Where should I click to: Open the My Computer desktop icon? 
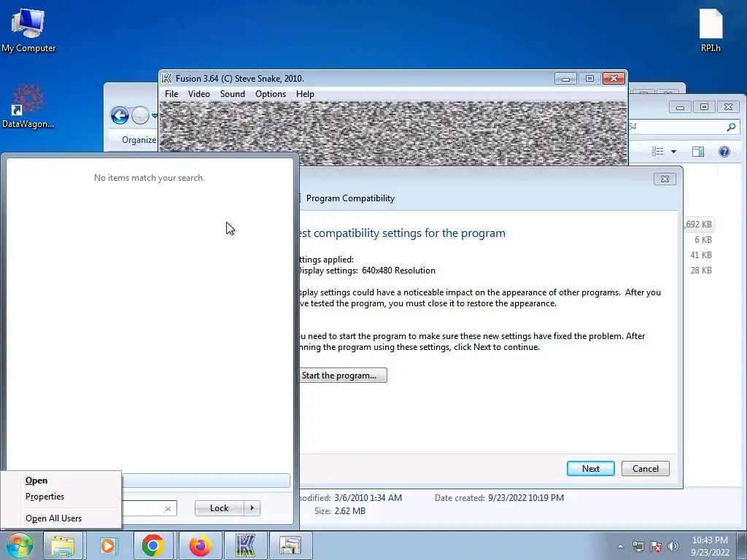tap(28, 31)
